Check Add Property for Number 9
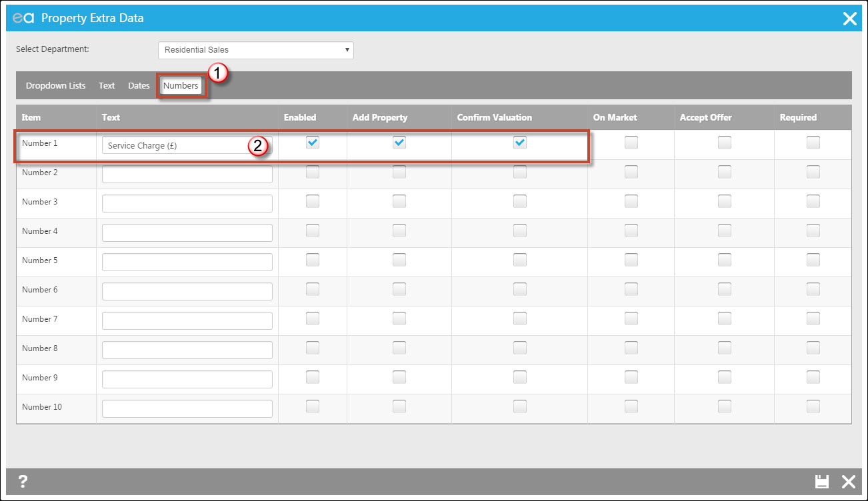Viewport: 868px width, 501px height. (x=399, y=377)
